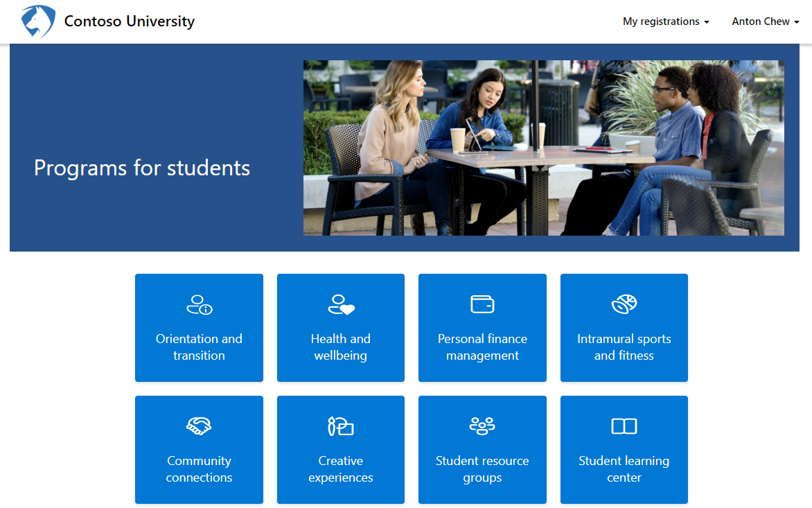Select the Creative experiences paint icon
812x508 pixels.
tap(340, 425)
